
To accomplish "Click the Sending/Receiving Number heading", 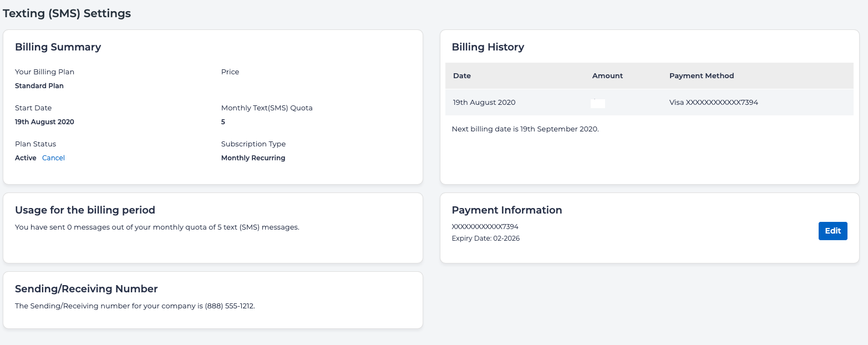I will [x=87, y=289].
